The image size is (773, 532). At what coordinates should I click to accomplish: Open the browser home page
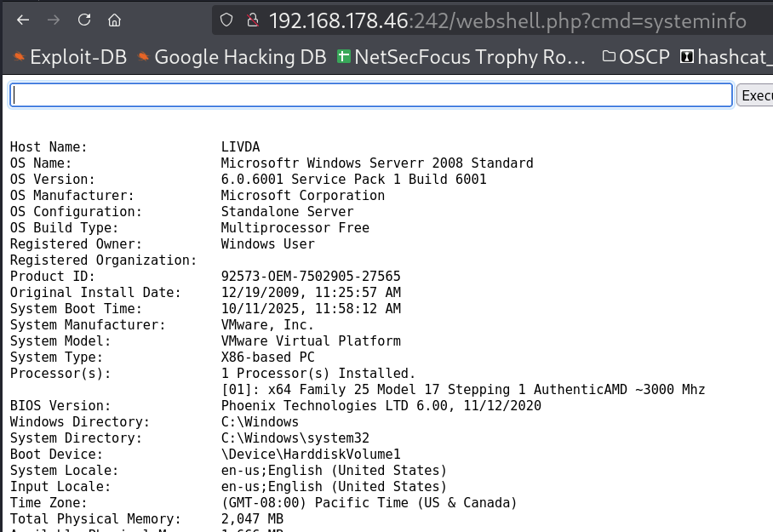click(114, 20)
